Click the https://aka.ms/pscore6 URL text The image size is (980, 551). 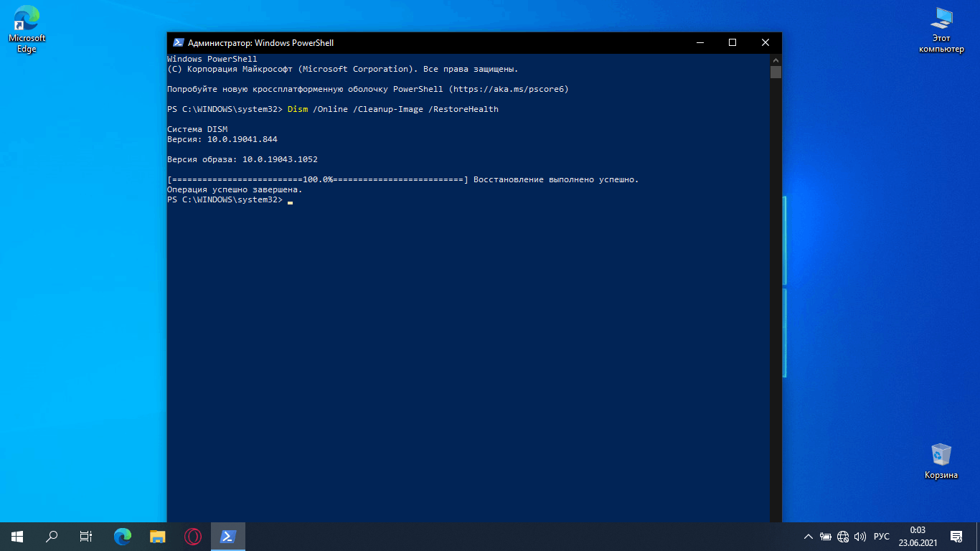click(x=508, y=90)
